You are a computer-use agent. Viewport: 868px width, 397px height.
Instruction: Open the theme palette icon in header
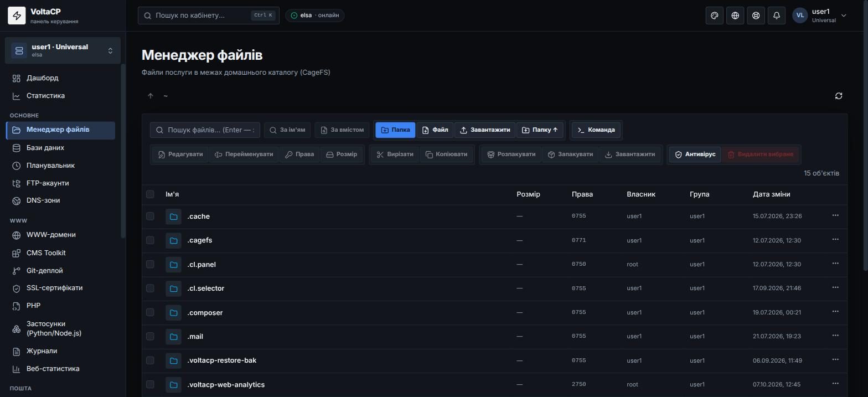(x=714, y=16)
